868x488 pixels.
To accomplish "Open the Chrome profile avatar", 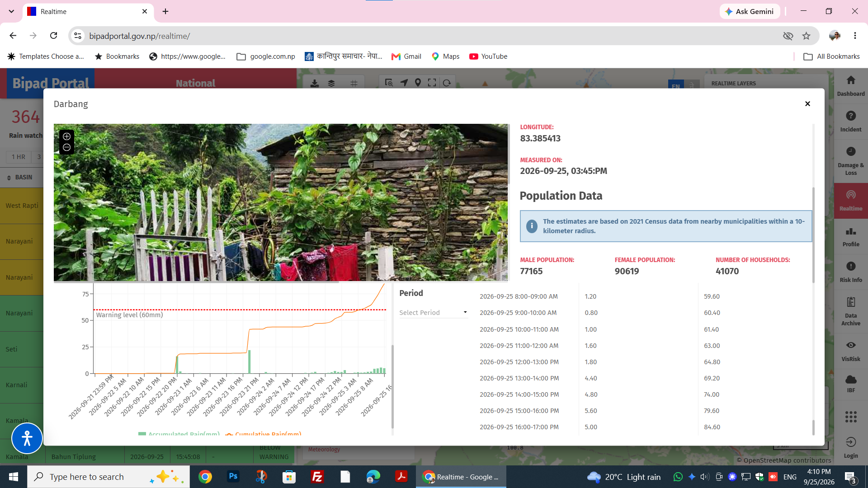I will (x=835, y=36).
